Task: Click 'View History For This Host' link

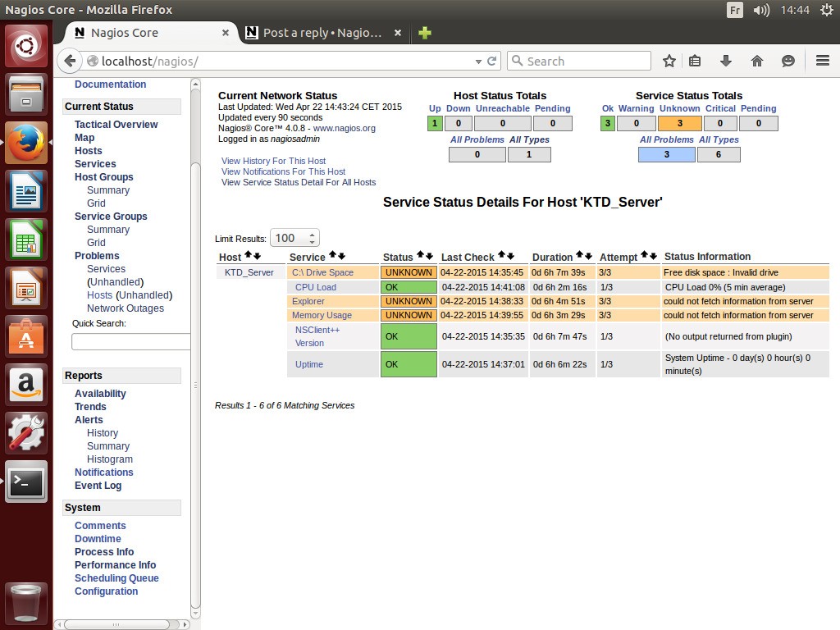Action: pos(273,161)
